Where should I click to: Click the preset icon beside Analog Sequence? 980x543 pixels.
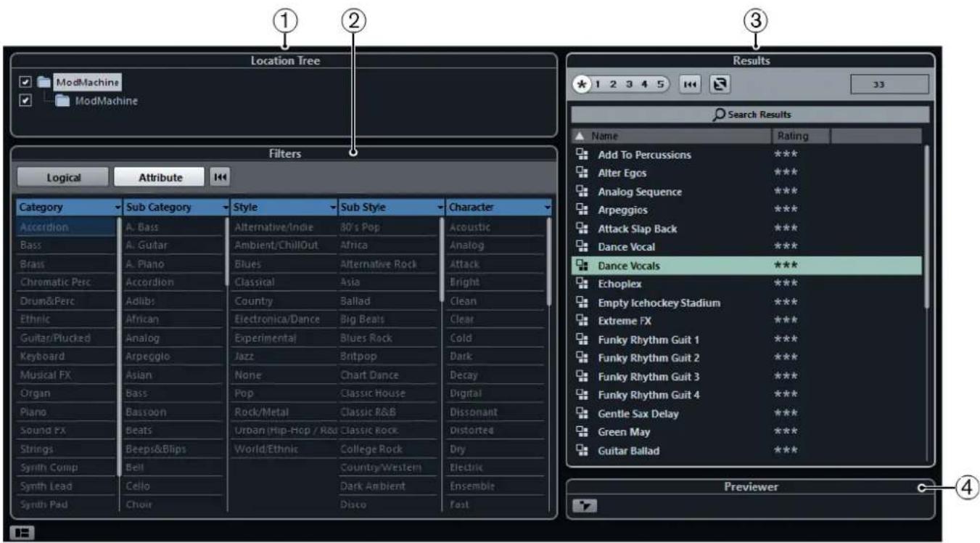[581, 192]
